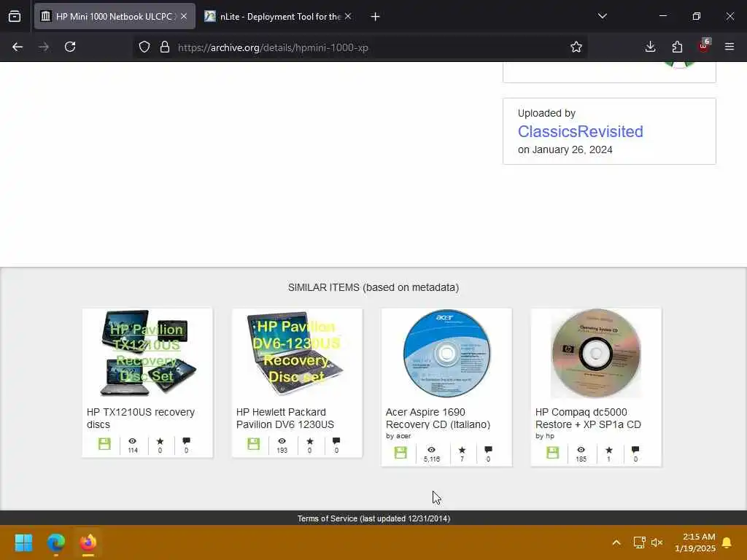Open the Extensions puzzle icon
The image size is (747, 560).
click(677, 47)
